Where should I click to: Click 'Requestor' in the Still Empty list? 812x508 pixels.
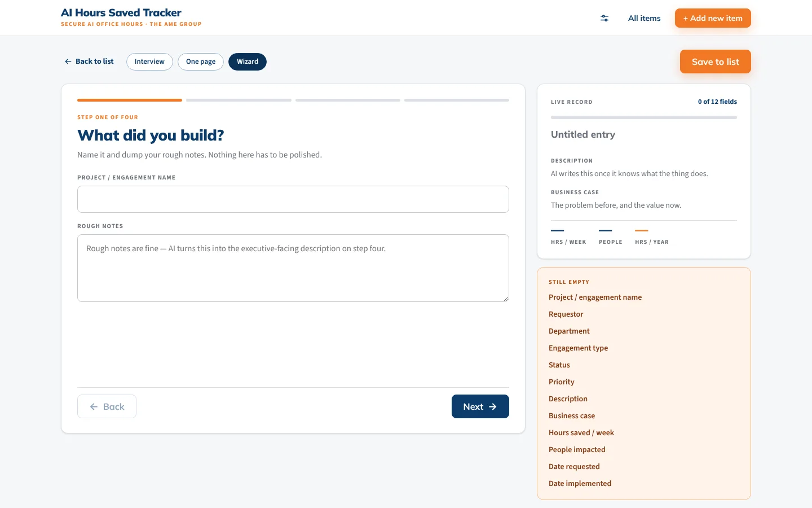566,314
